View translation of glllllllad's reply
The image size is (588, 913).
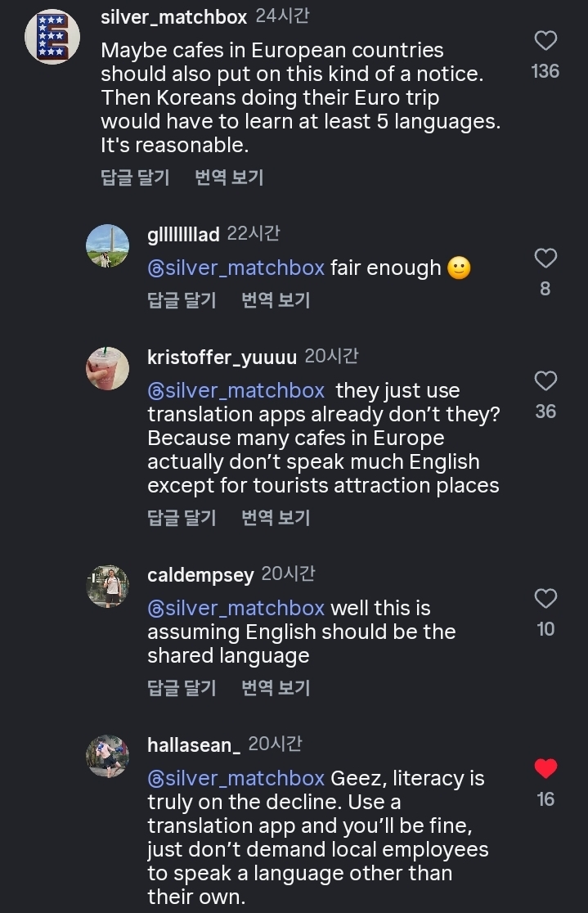pos(276,300)
